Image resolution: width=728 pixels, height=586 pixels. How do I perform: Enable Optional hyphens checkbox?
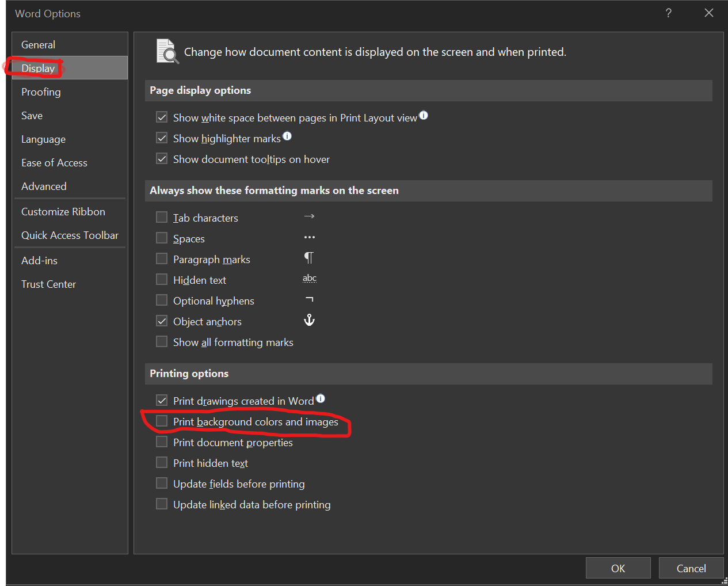tap(162, 300)
